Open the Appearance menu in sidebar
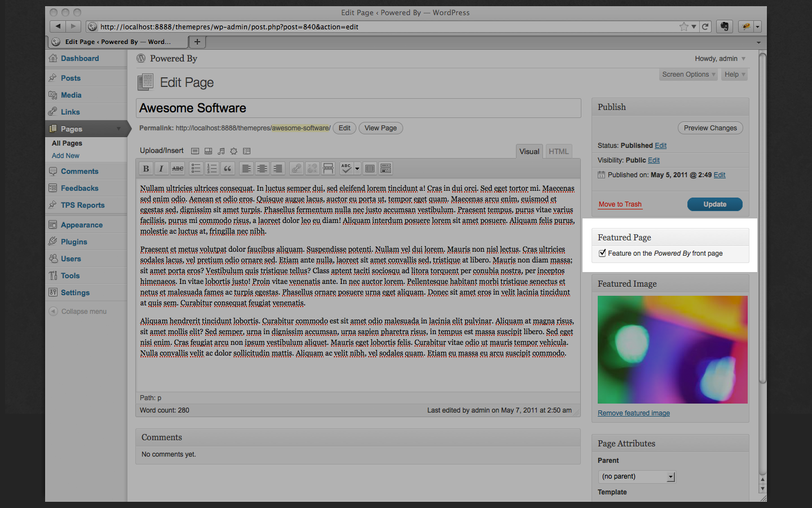This screenshot has height=508, width=812. [82, 225]
